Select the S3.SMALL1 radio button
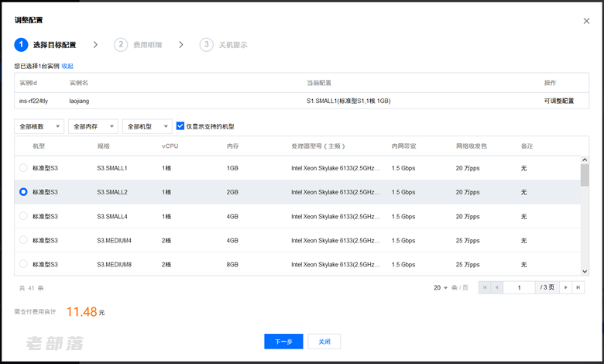This screenshot has height=364, width=604. (23, 168)
